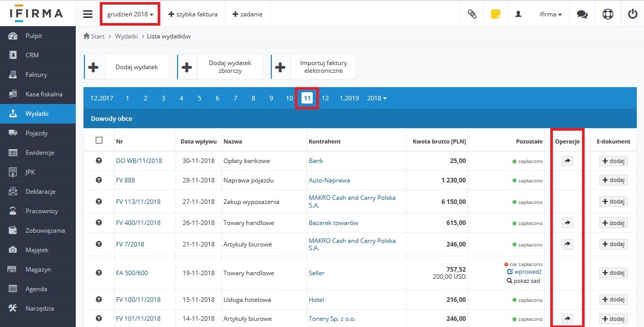Click the forward arrow for FV 101/11/2018
Viewport: 644px width, 327px height.
[567, 319]
